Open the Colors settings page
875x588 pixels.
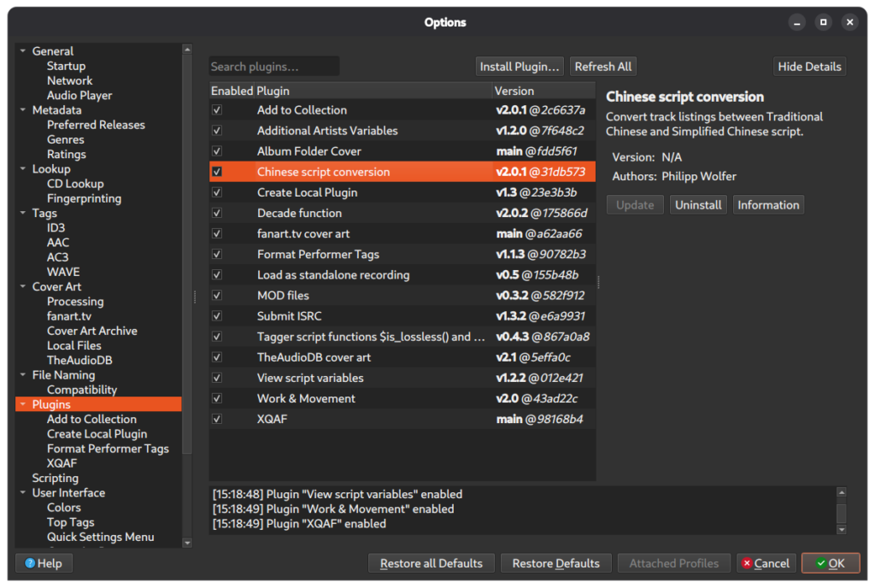pos(63,508)
